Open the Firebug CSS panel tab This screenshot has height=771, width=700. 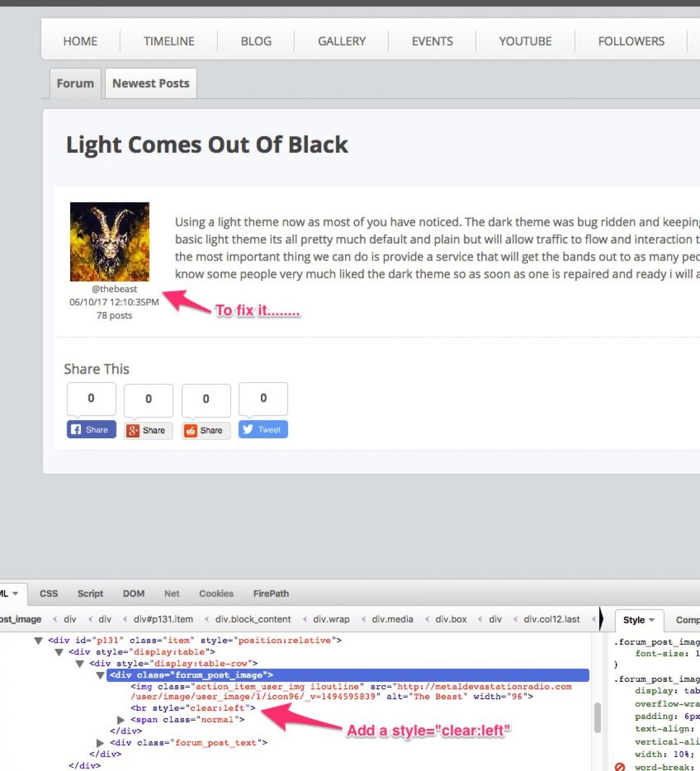(49, 594)
